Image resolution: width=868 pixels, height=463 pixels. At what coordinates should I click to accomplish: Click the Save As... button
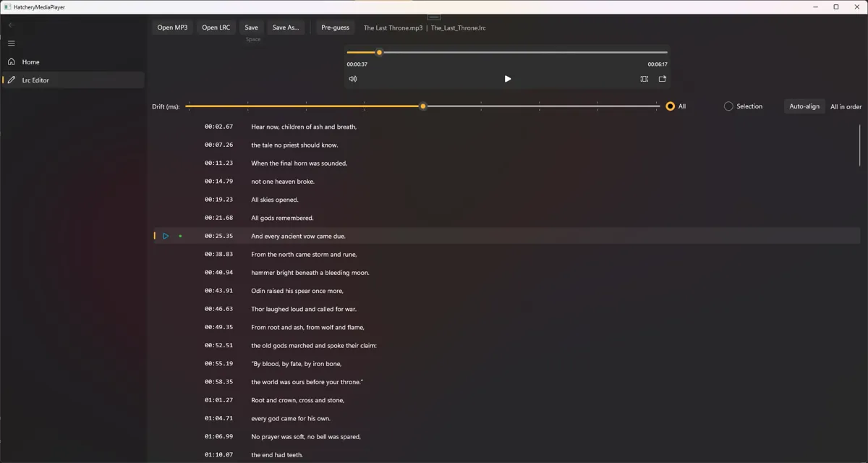point(285,27)
